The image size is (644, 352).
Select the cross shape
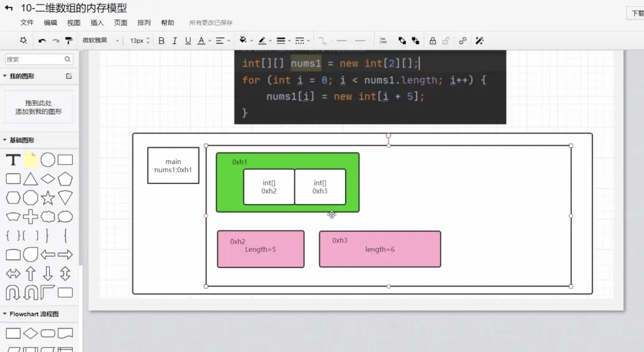coord(30,216)
